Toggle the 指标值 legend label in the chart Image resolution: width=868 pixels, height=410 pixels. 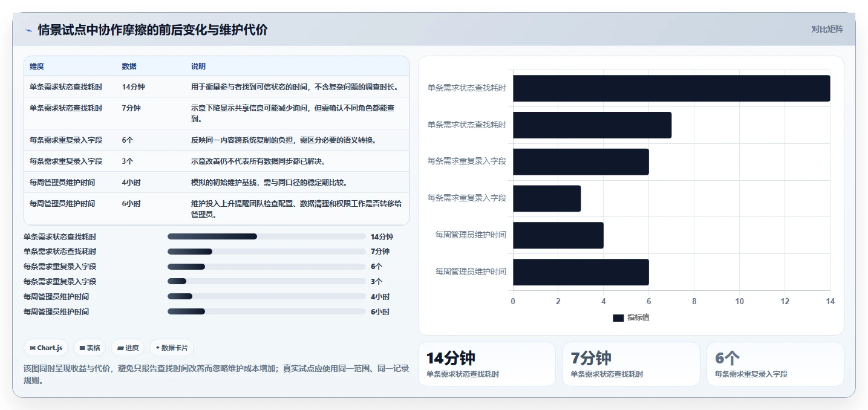[x=638, y=317]
